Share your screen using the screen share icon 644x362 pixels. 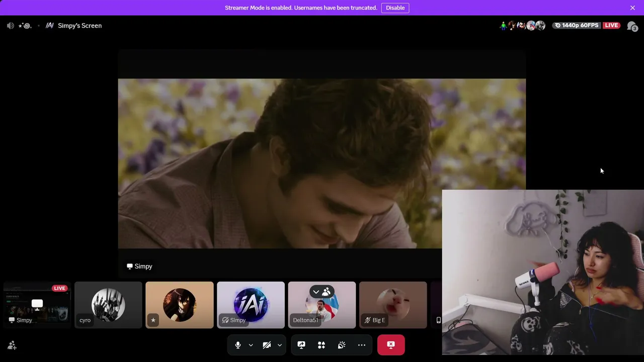[301, 345]
